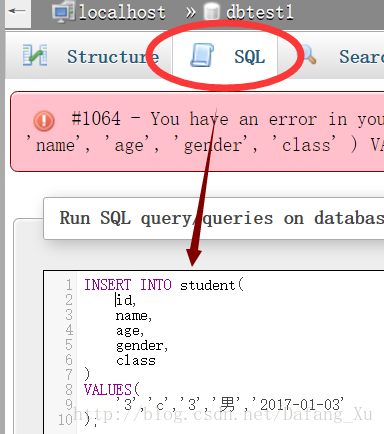This screenshot has width=384, height=434.
Task: Switch to the Structure tab
Action: [x=113, y=57]
